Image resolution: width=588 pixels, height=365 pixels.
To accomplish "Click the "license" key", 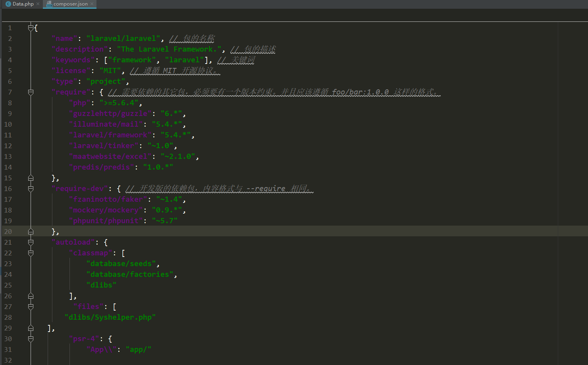I will pos(71,71).
